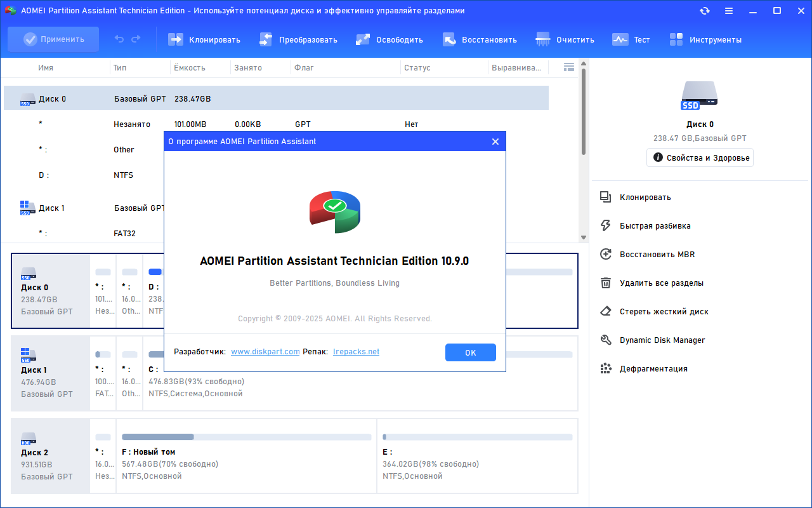This screenshot has width=812, height=508.
Task: Open the Очистить toolbar item
Action: point(565,39)
